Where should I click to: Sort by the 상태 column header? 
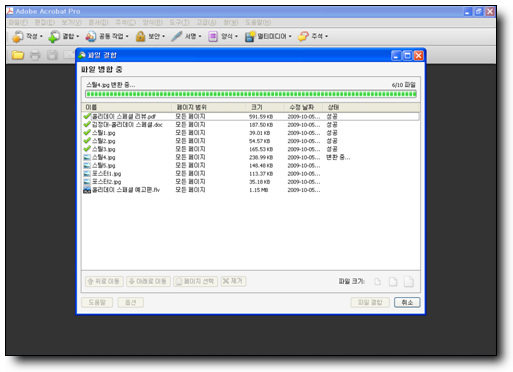tap(371, 107)
